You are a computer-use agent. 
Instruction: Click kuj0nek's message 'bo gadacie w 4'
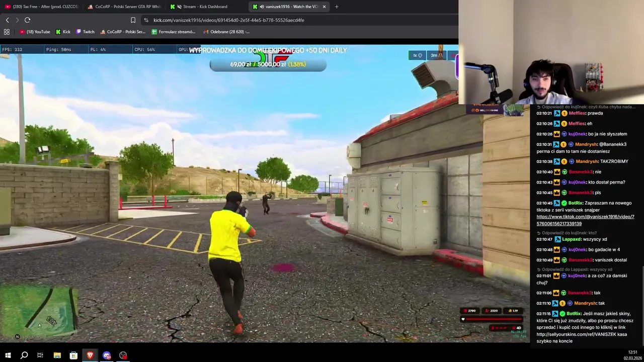click(x=604, y=249)
